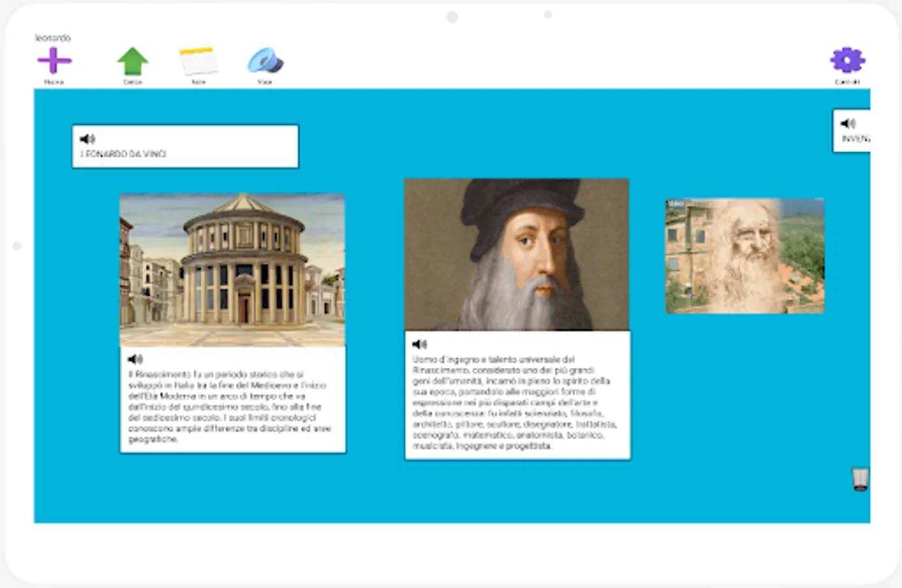Play audio on the cut-off INVEN card
This screenshot has height=588, width=902.
click(848, 123)
